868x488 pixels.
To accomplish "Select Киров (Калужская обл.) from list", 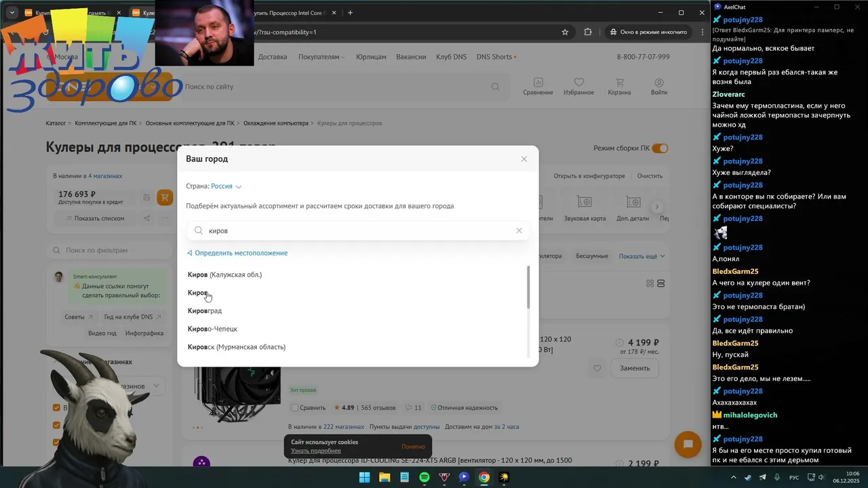I will pos(224,274).
